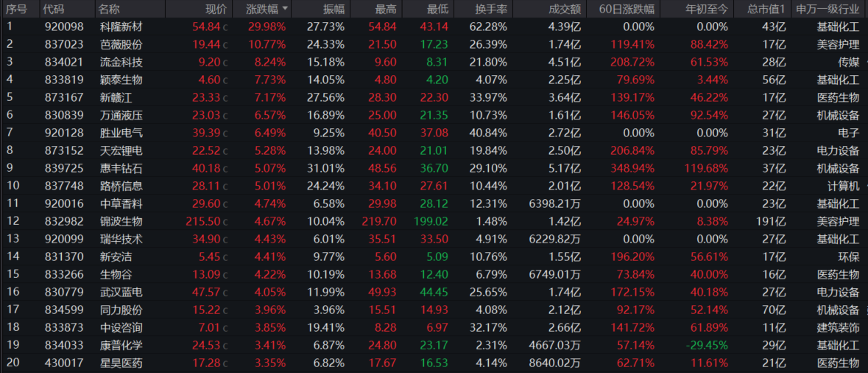Image resolution: width=868 pixels, height=373 pixels.
Task: Sort by the 现价 column header
Action: (x=216, y=9)
